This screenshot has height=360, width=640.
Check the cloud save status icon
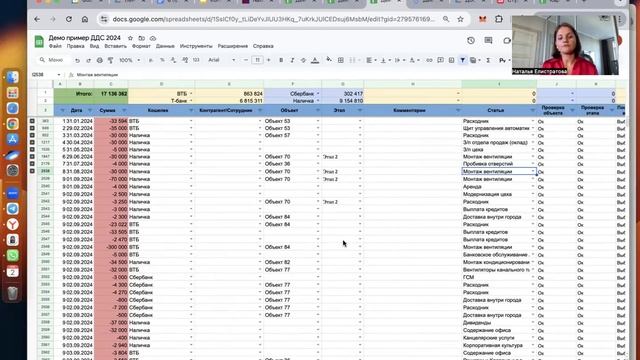tap(153, 38)
